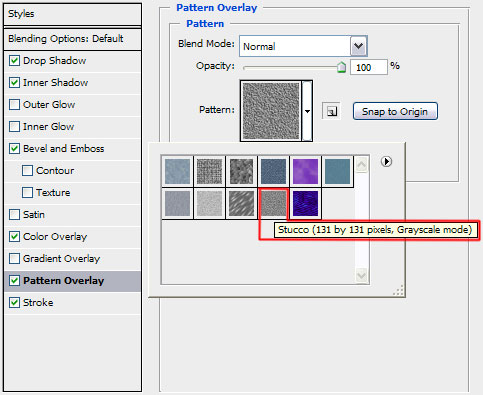Select Blending Options: Default

(x=72, y=39)
